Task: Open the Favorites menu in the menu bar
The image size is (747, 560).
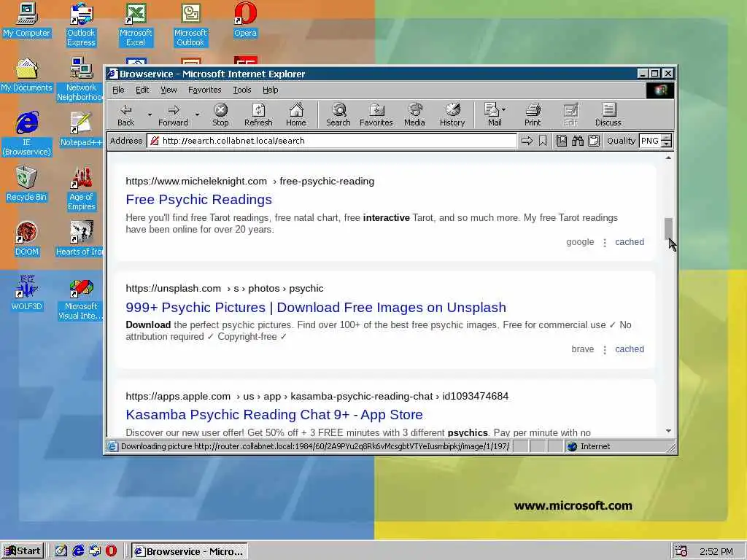Action: (x=204, y=90)
